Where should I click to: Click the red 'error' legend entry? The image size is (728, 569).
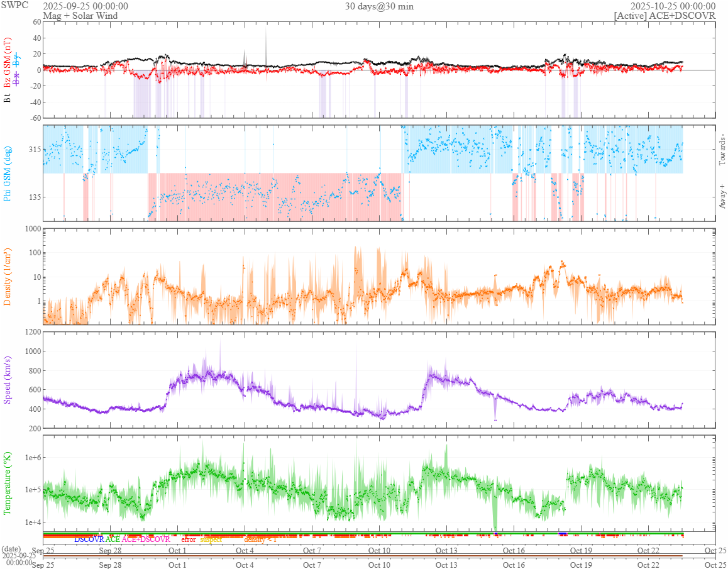click(189, 539)
